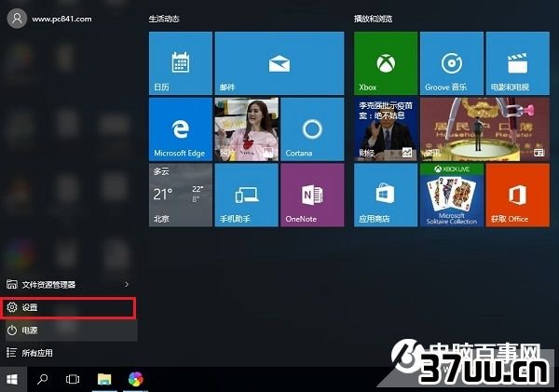The width and height of the screenshot is (559, 392).
Task: Open the 财经 finance news tile
Action: (x=386, y=129)
